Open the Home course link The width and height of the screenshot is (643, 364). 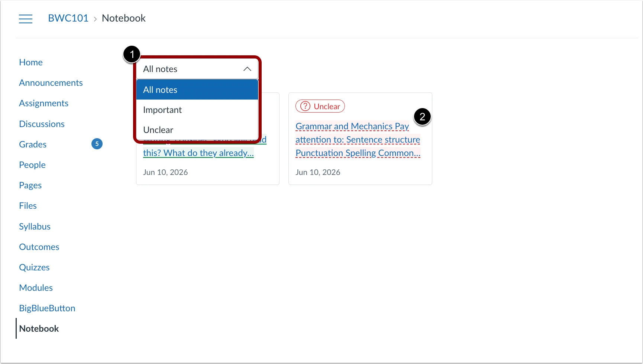tap(31, 62)
